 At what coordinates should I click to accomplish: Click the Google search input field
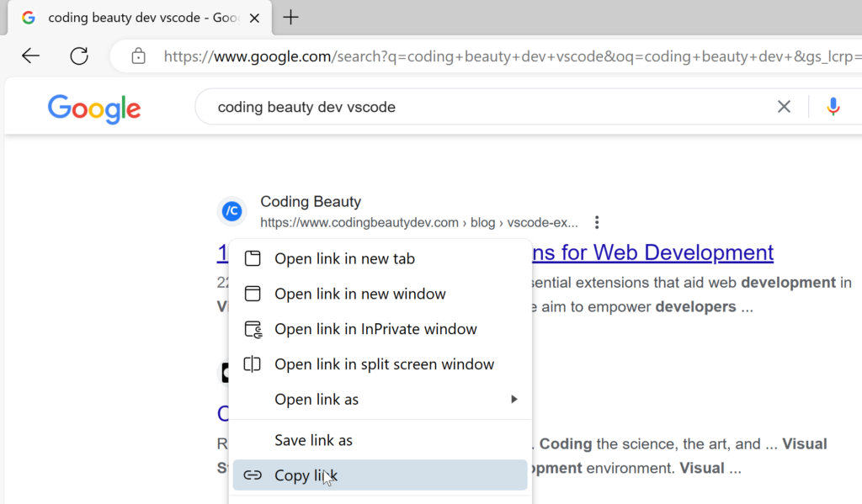pyautogui.click(x=488, y=107)
